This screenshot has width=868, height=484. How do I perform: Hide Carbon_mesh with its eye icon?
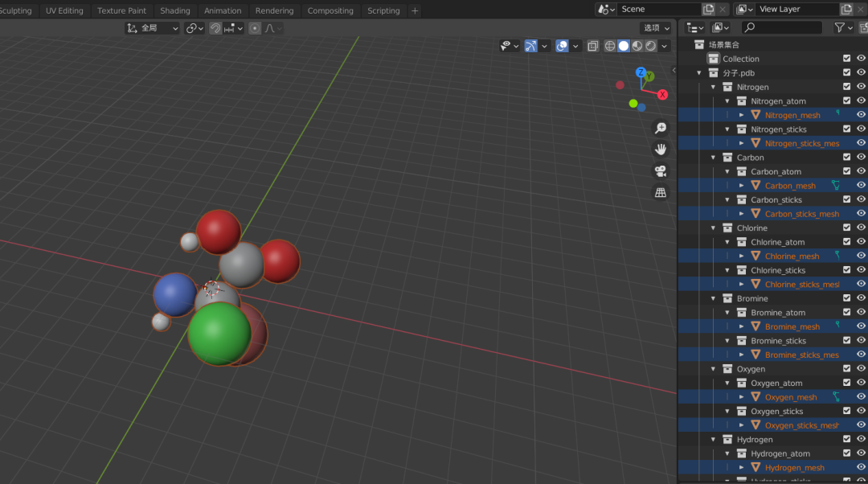point(861,185)
